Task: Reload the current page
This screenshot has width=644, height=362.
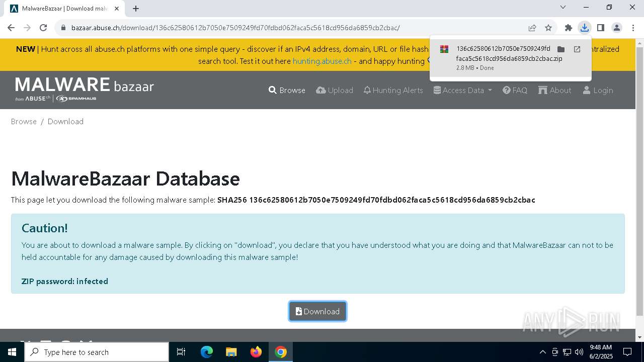Action: tap(43, 28)
